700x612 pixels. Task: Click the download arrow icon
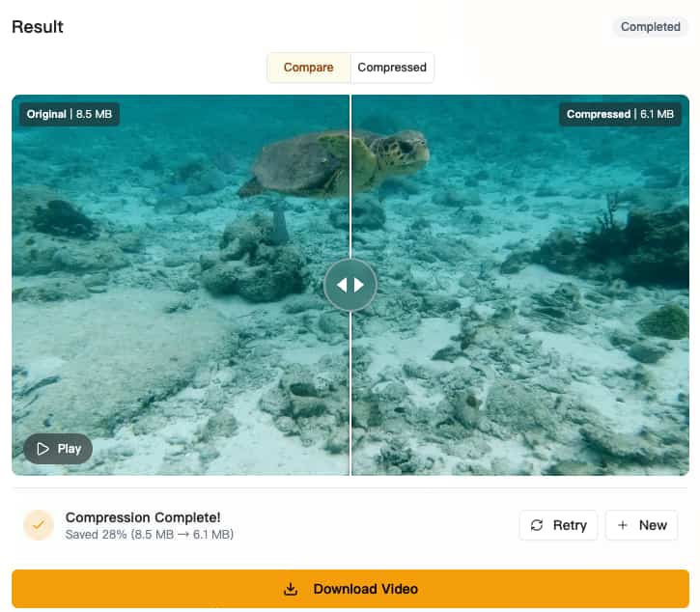[291, 589]
